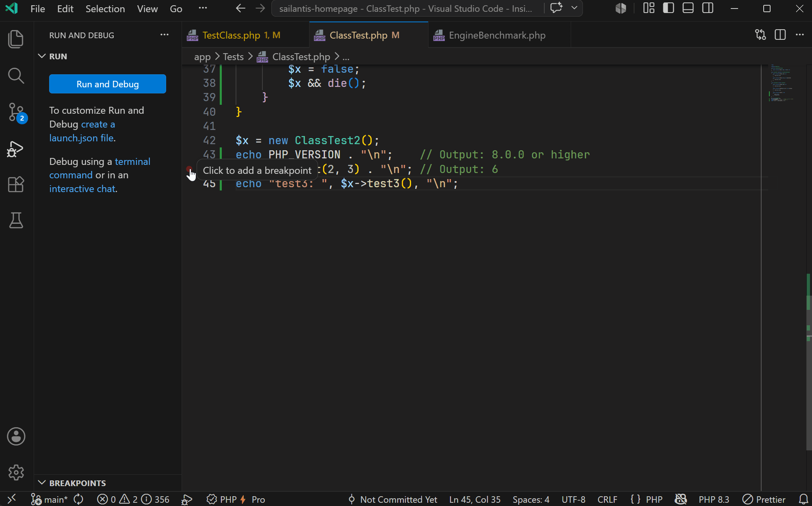Click the breadcrumb trailing ellipsis symbol
The image size is (812, 506).
pyautogui.click(x=346, y=57)
